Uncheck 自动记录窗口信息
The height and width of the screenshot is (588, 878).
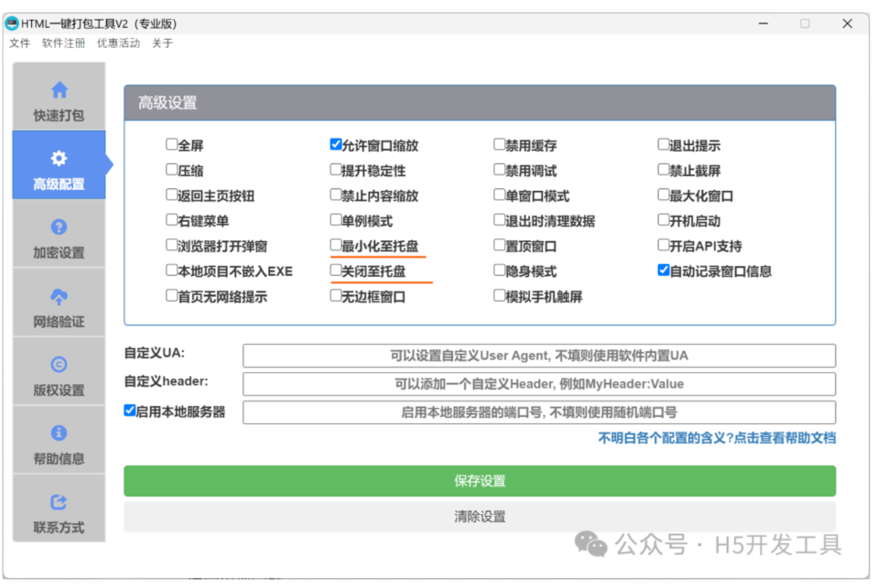pos(663,271)
